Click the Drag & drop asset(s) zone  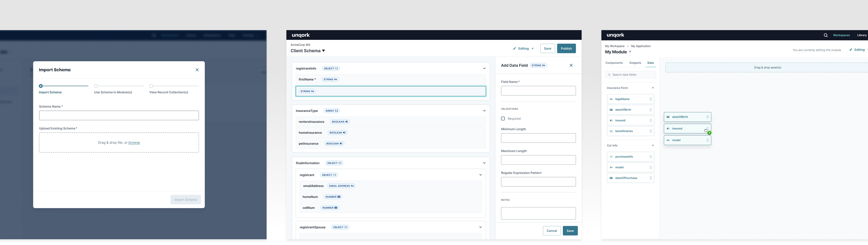(767, 67)
